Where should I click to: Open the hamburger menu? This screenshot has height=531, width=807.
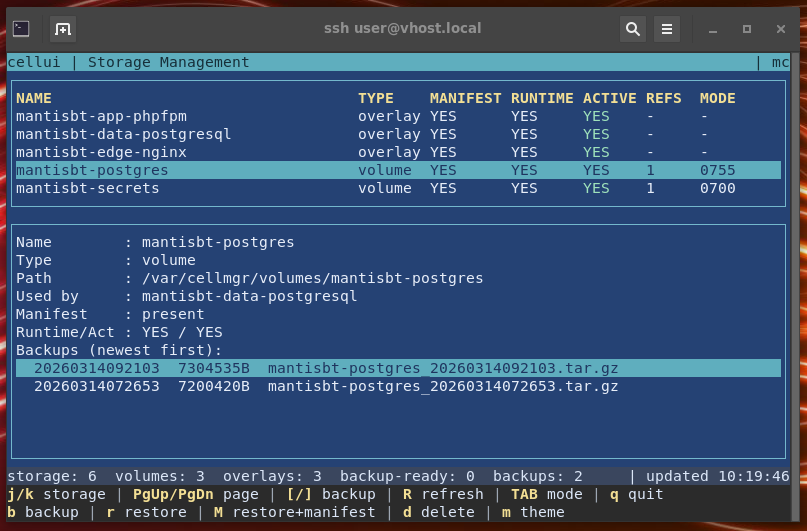pyautogui.click(x=667, y=29)
